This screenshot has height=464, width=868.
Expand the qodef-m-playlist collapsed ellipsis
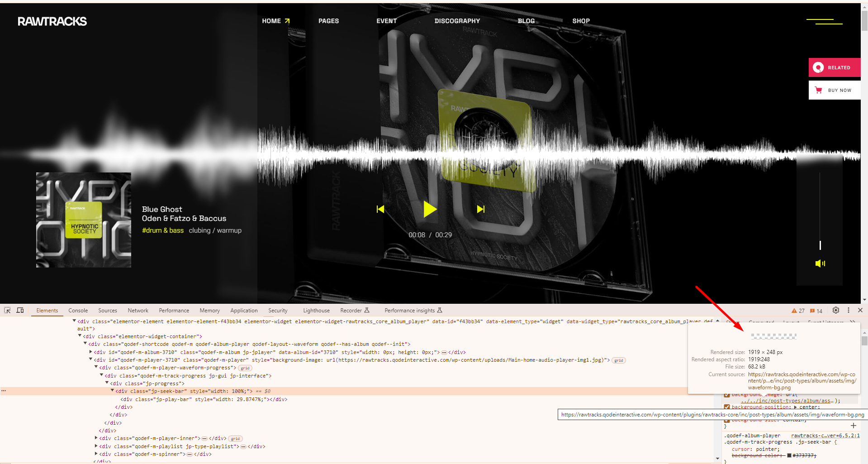pos(243,446)
